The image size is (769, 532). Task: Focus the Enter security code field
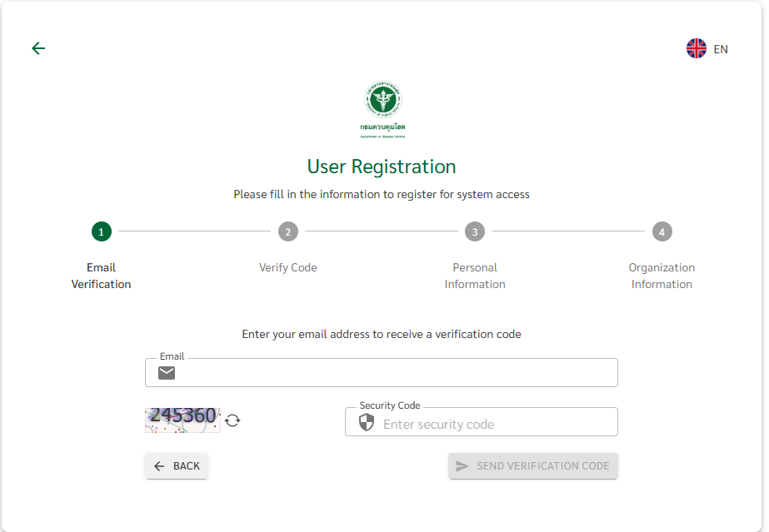click(x=496, y=424)
